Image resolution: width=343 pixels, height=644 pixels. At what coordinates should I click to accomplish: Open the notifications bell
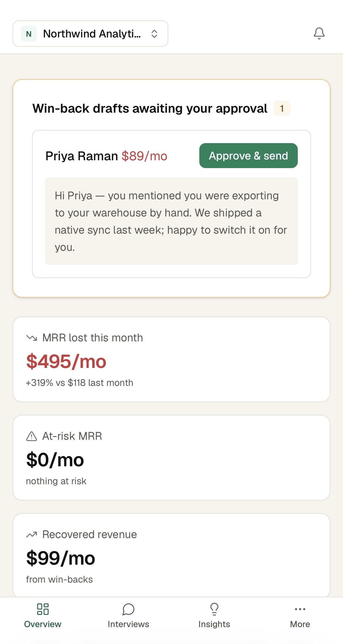(319, 34)
